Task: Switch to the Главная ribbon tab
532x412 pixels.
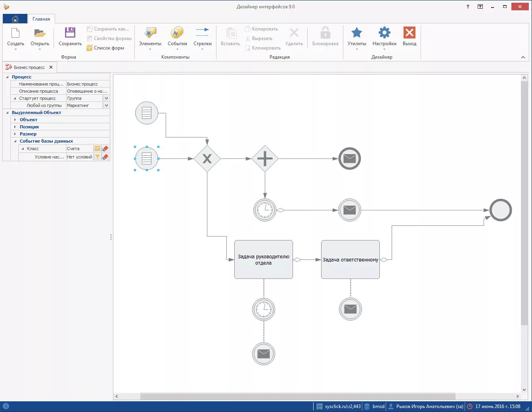Action: tap(41, 19)
